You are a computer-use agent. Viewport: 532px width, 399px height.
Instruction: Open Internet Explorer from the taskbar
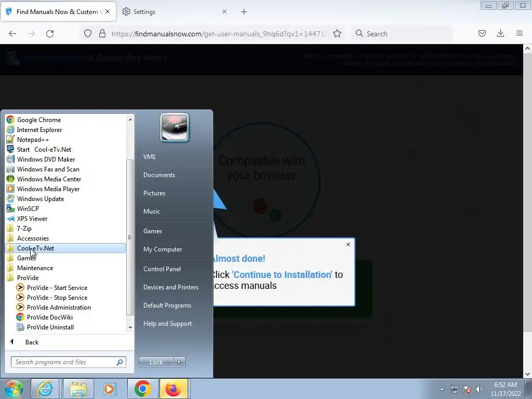click(x=45, y=389)
